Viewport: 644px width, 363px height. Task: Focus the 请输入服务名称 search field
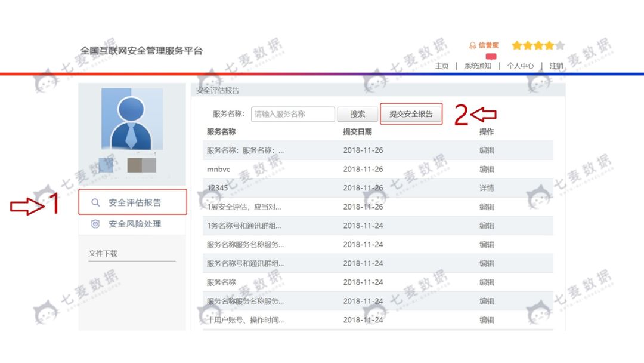[x=293, y=114]
